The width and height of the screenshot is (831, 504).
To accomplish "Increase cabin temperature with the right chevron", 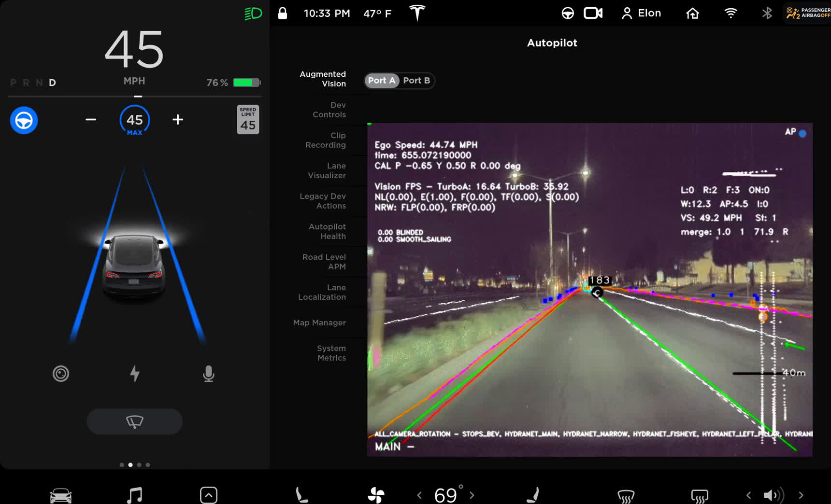I will (471, 494).
